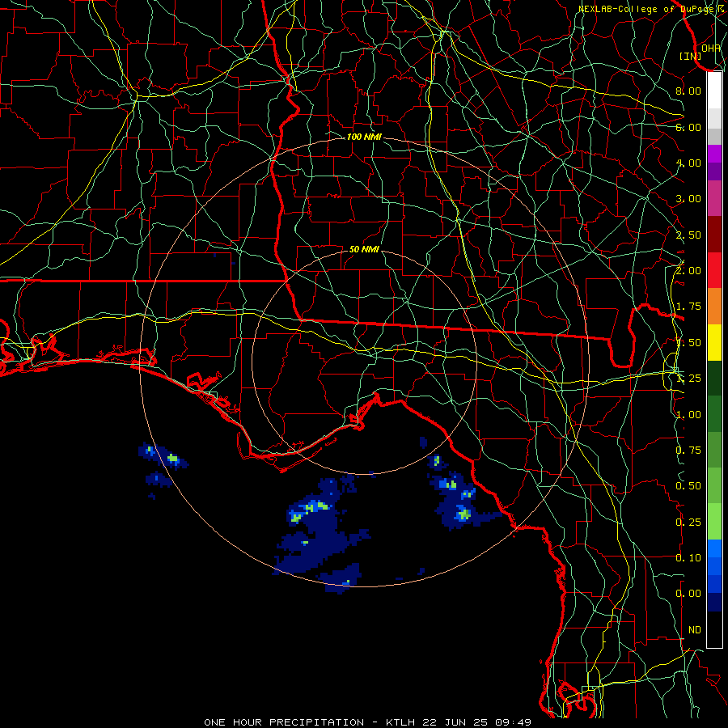Click the 0.10 legend value
The width and height of the screenshot is (728, 728).
688,558
